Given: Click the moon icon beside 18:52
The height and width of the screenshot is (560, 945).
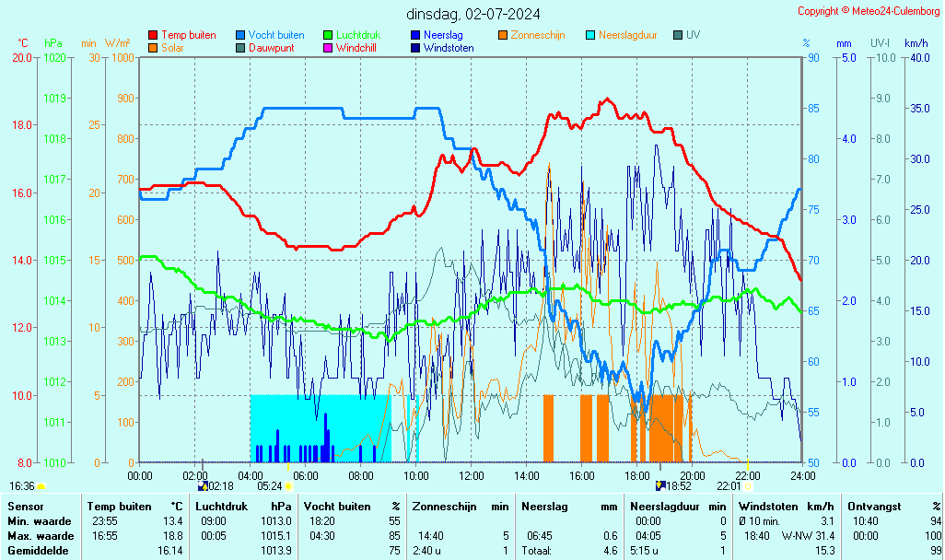Looking at the screenshot, I should click(x=659, y=485).
